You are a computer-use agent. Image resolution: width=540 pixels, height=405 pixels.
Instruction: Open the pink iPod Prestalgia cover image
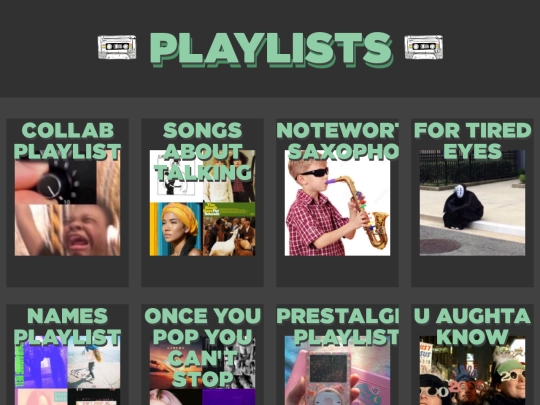pyautogui.click(x=338, y=371)
